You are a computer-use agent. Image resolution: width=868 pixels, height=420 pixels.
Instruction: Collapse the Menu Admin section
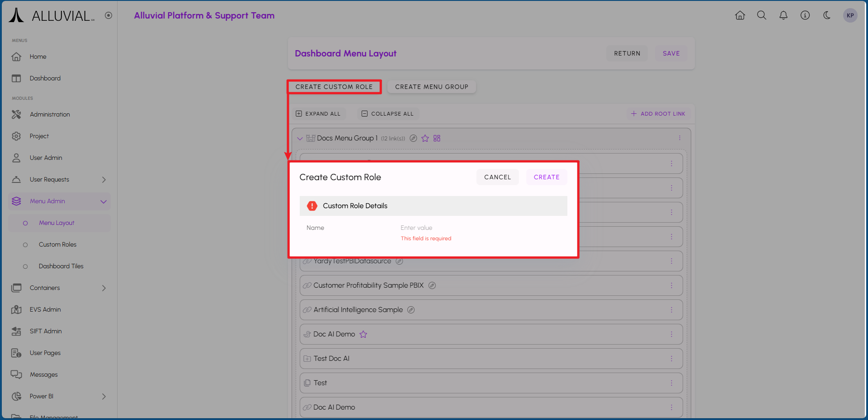104,201
